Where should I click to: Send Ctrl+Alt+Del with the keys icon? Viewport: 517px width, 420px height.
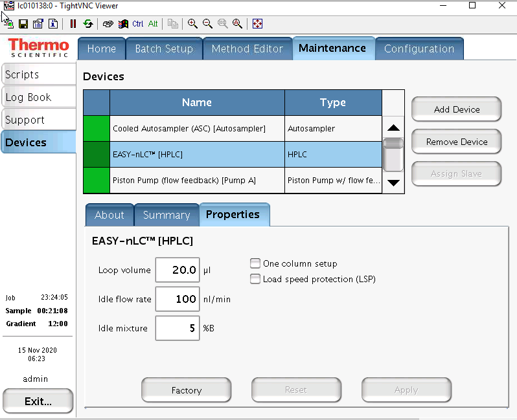(x=108, y=24)
